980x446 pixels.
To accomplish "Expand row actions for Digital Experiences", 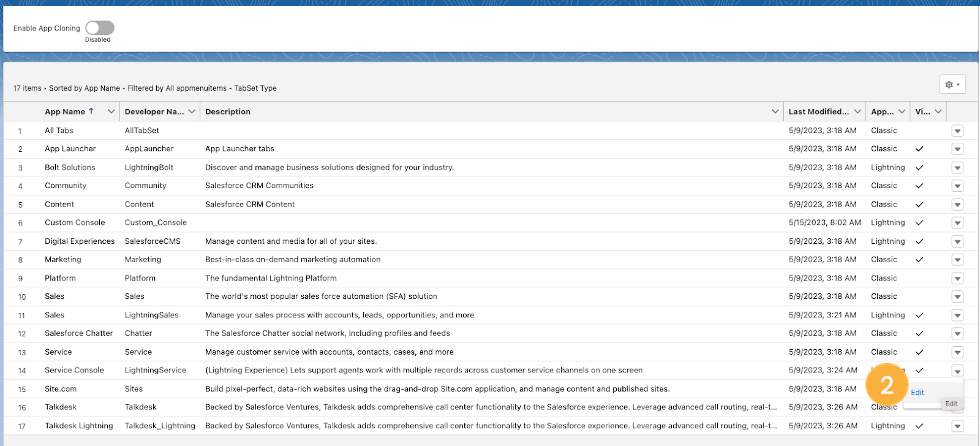I will [957, 241].
